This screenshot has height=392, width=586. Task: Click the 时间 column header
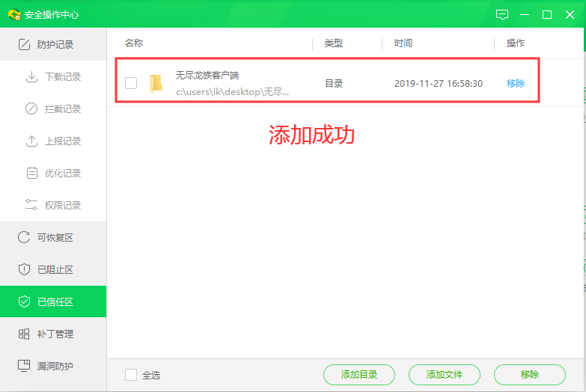(403, 43)
